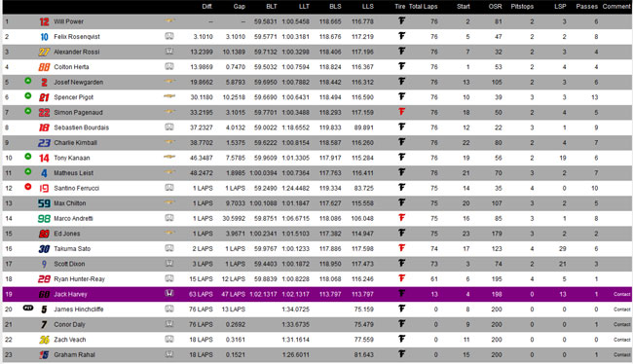Click Felix Rosenqvist's Honda engine logo
Viewport: 633px width, 364px height.
pyautogui.click(x=169, y=36)
